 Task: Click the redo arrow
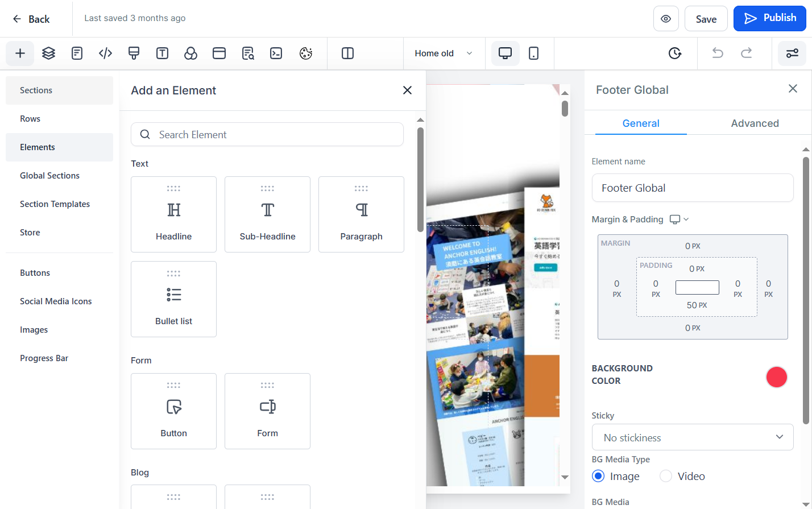pyautogui.click(x=747, y=53)
